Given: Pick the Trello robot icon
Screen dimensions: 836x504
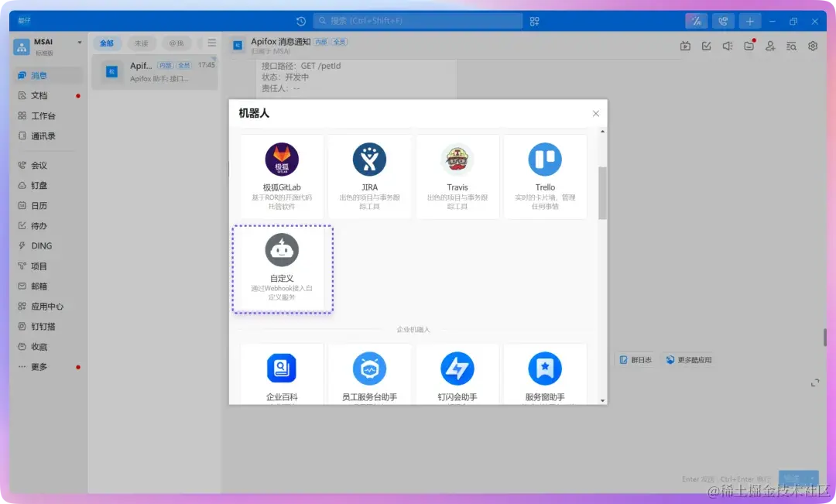Looking at the screenshot, I should coord(545,159).
